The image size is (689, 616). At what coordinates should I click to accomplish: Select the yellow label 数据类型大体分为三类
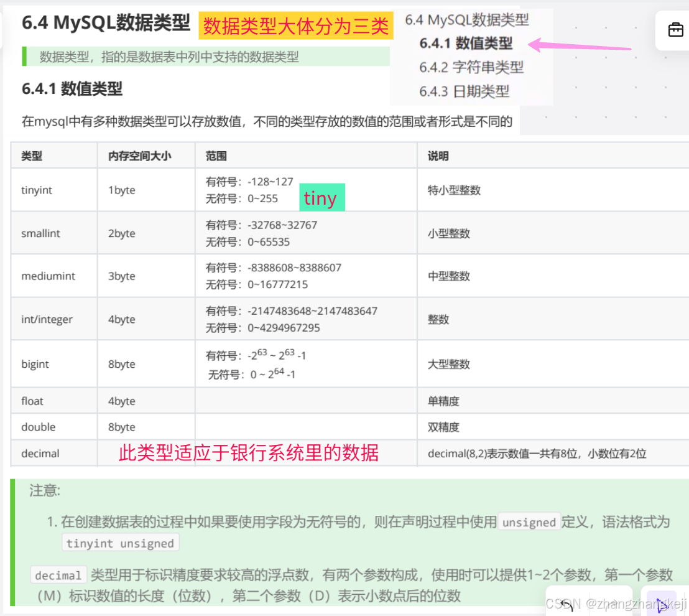point(296,26)
